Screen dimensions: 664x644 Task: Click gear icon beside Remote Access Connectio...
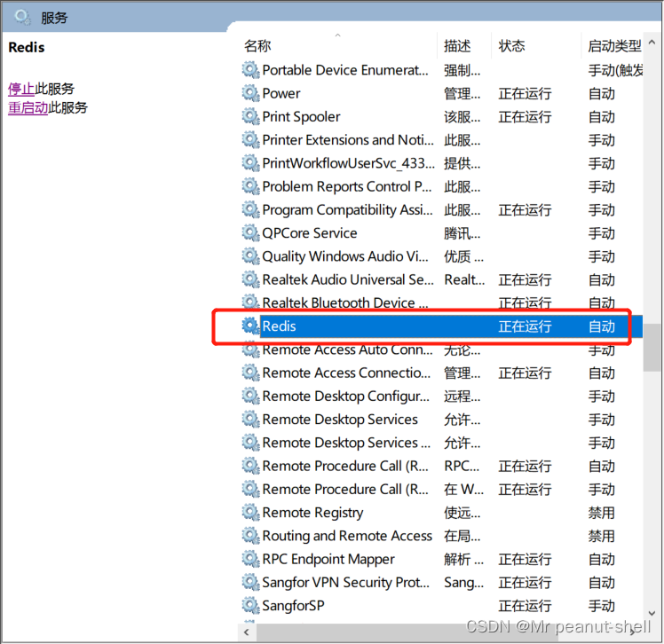tap(250, 373)
